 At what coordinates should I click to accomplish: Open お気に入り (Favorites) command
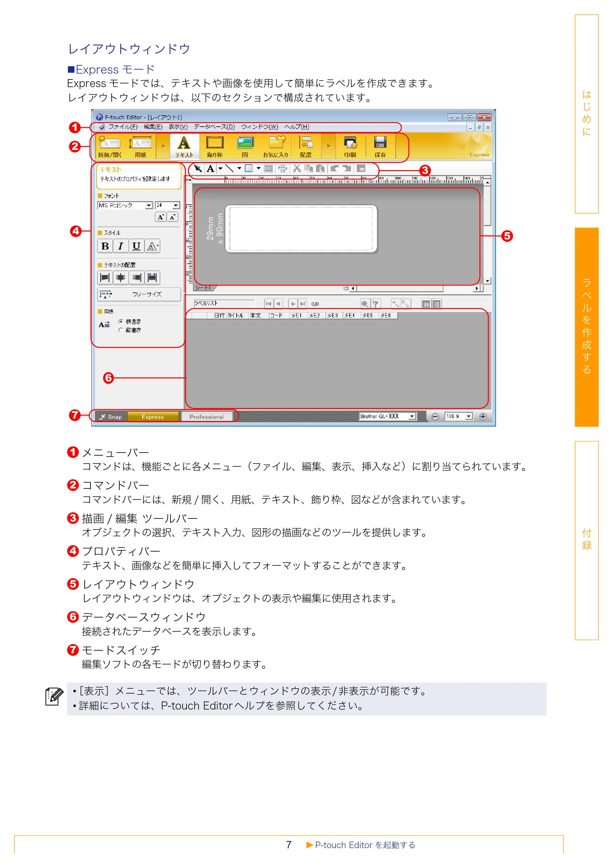coord(276,147)
